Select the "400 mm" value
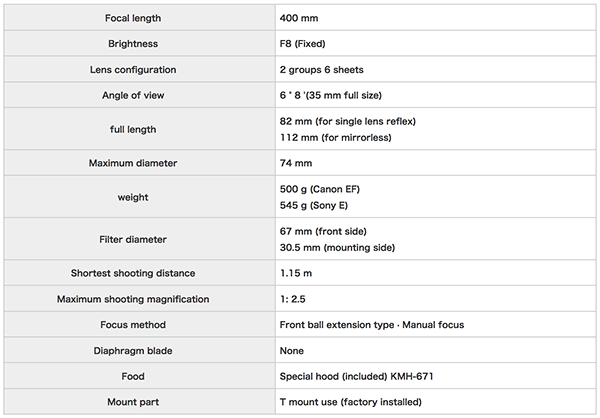The width and height of the screenshot is (600, 418). pos(299,19)
